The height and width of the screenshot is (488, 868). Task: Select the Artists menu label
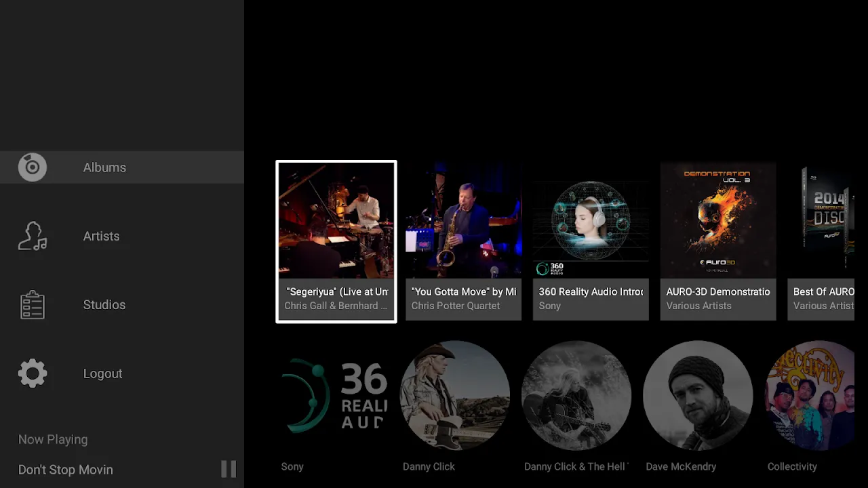pos(101,237)
